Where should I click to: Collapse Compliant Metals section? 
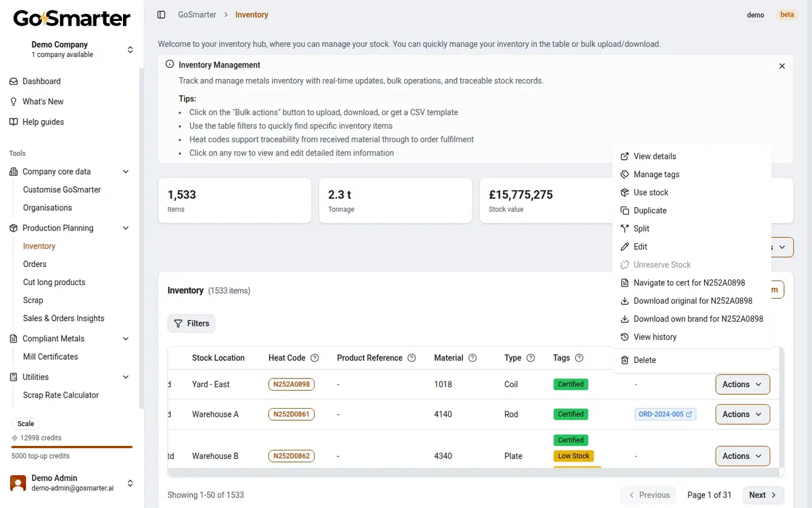pos(126,339)
